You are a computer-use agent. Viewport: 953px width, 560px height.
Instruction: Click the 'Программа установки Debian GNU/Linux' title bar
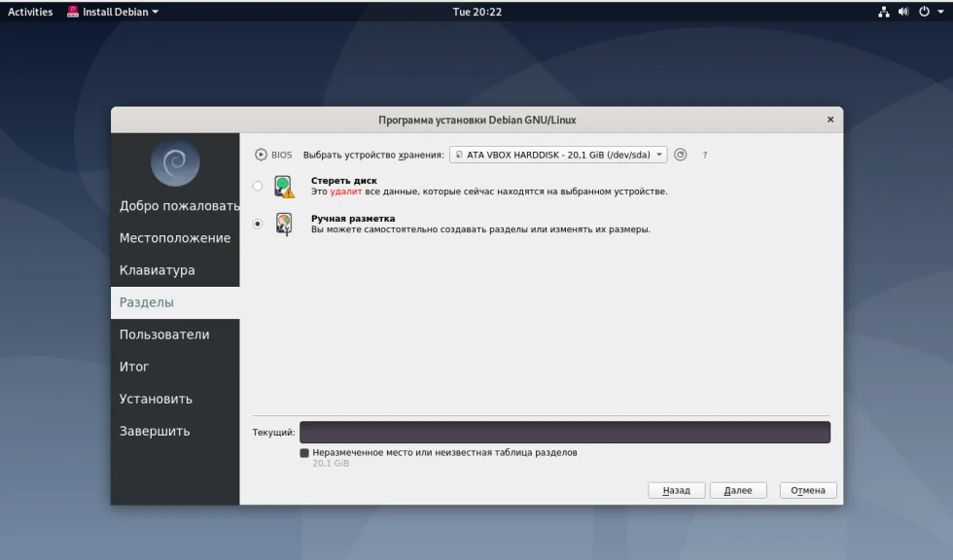(x=477, y=120)
